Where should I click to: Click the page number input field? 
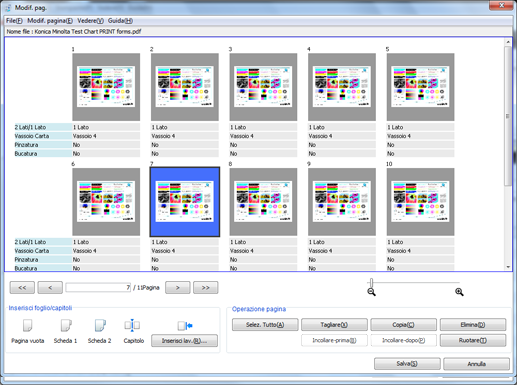tap(98, 287)
